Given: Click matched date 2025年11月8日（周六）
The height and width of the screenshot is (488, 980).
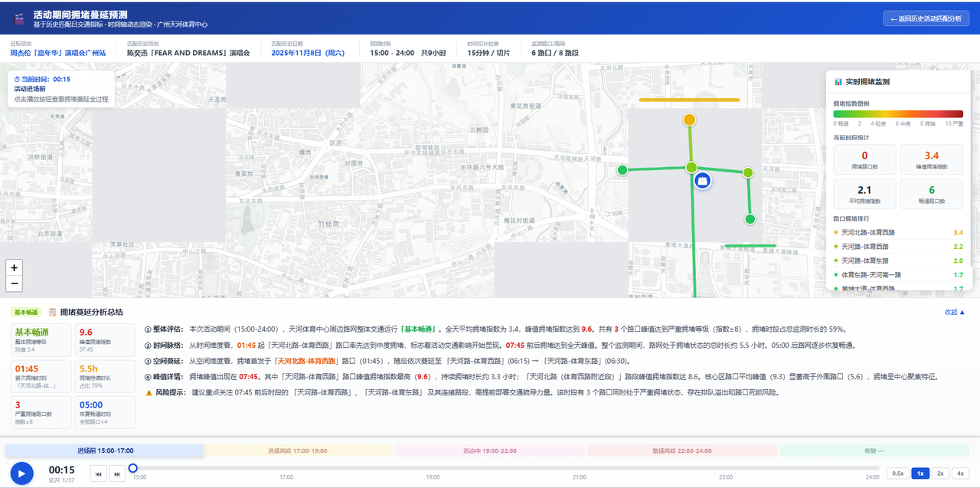Looking at the screenshot, I should (x=308, y=54).
